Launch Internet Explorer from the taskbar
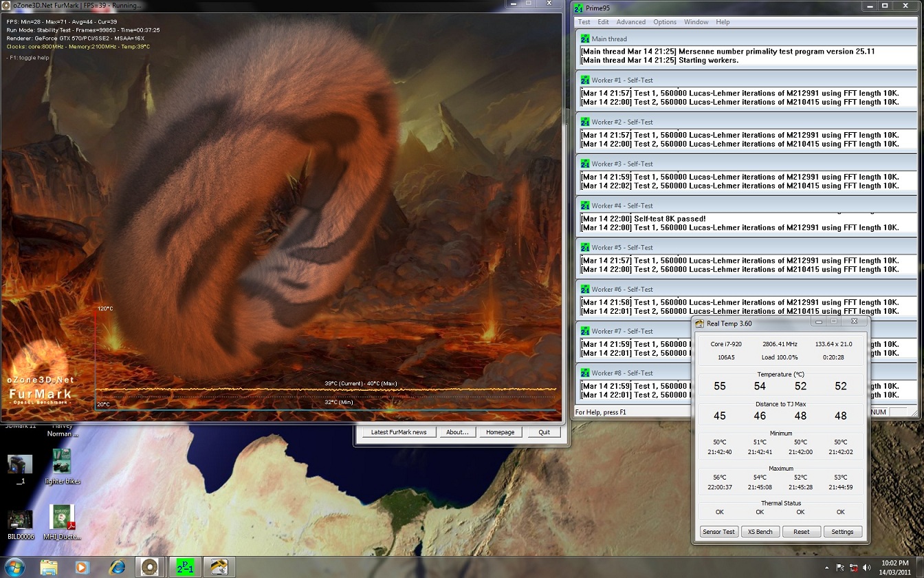 coord(117,567)
